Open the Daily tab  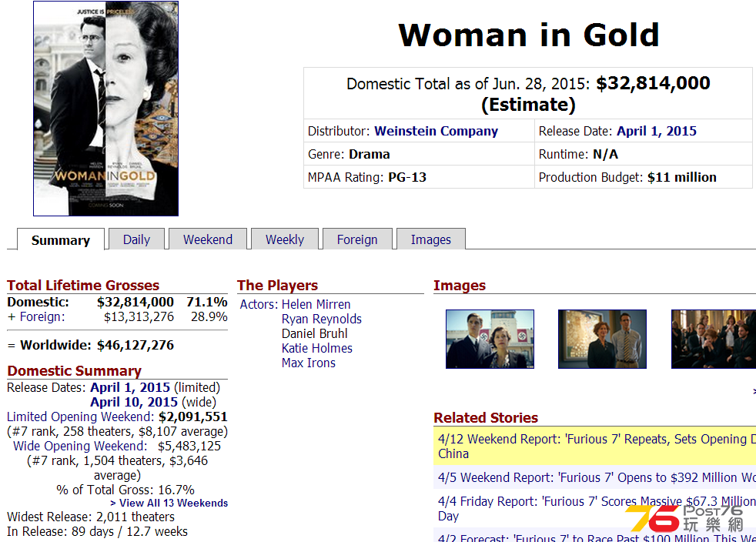click(x=136, y=239)
